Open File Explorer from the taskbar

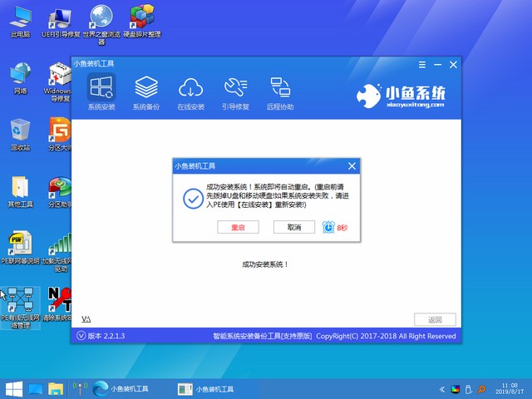click(x=57, y=388)
